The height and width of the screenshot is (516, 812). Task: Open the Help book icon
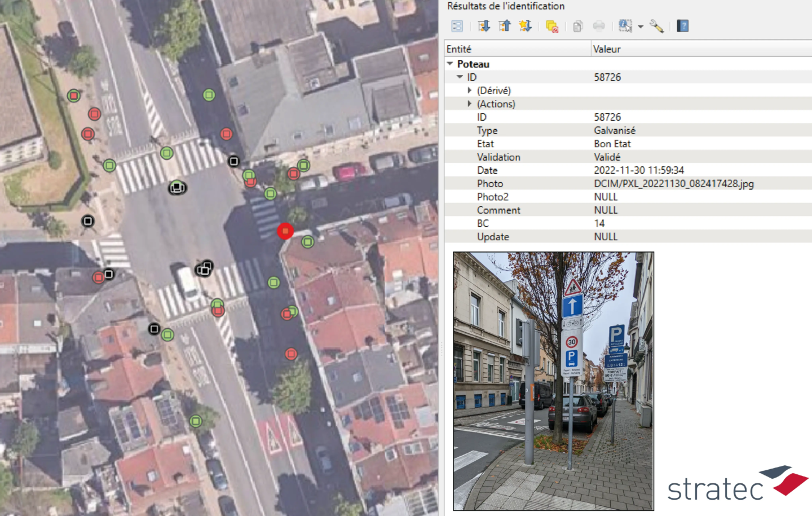(682, 26)
